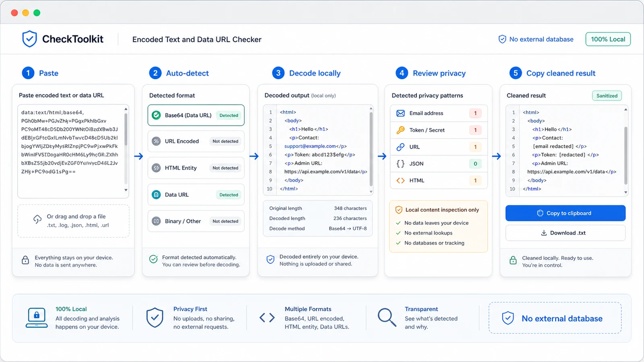
Task: Click the Transparent magnifying glass icon
Action: point(387,317)
